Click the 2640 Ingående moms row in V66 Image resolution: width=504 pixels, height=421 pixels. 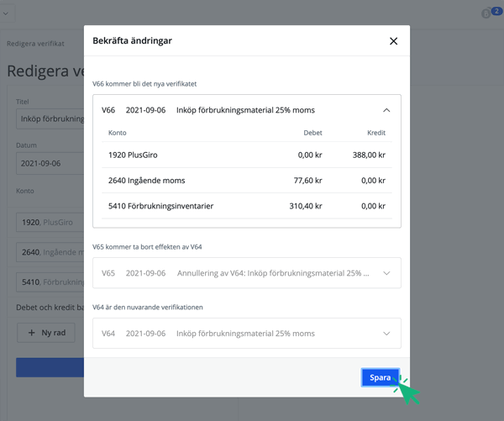(246, 180)
